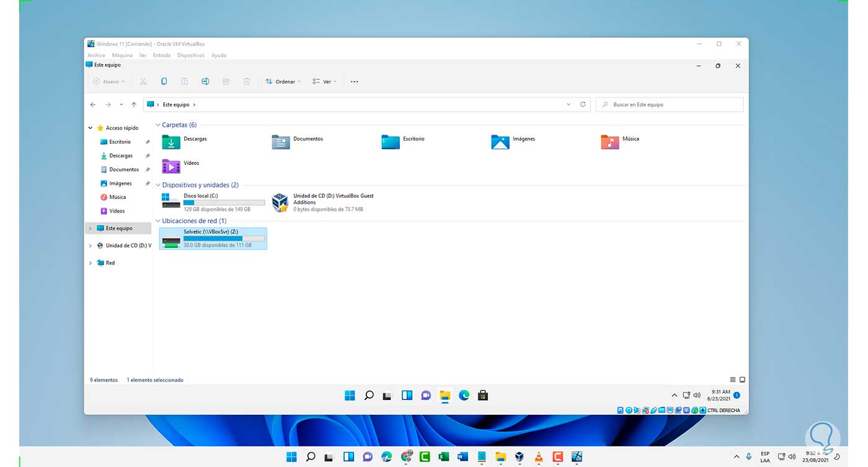Viewport: 868px width, 467px height.
Task: Click the Rename icon in Explorer toolbar
Action: (205, 81)
